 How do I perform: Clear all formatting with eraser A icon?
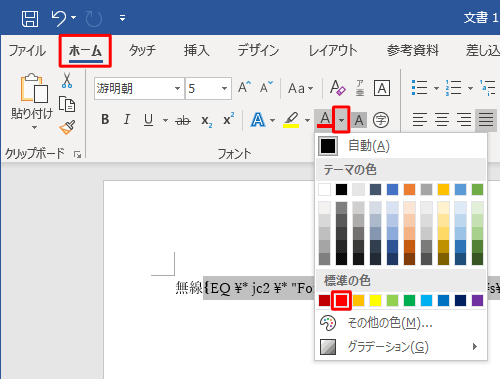[x=338, y=88]
